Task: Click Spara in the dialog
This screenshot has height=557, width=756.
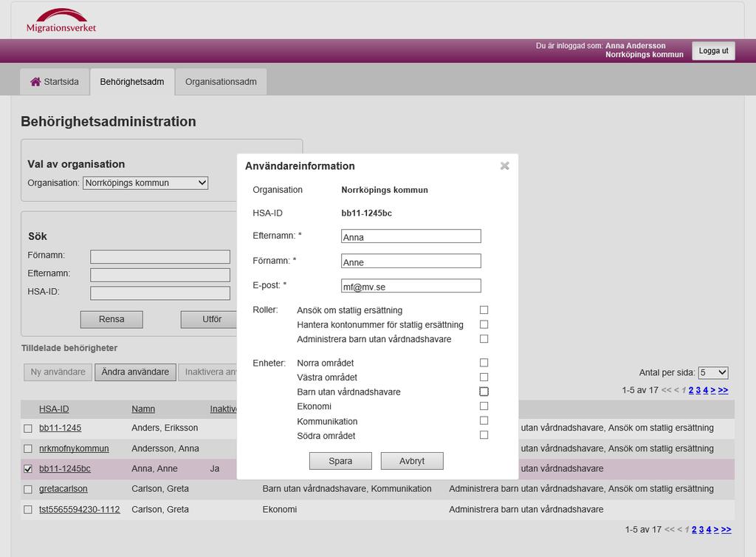Action: click(340, 460)
